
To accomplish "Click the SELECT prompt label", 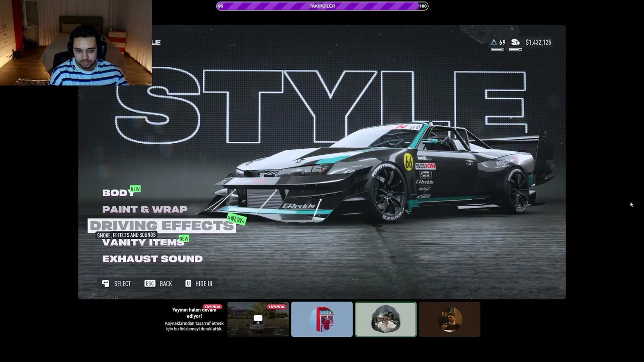I will pyautogui.click(x=122, y=284).
